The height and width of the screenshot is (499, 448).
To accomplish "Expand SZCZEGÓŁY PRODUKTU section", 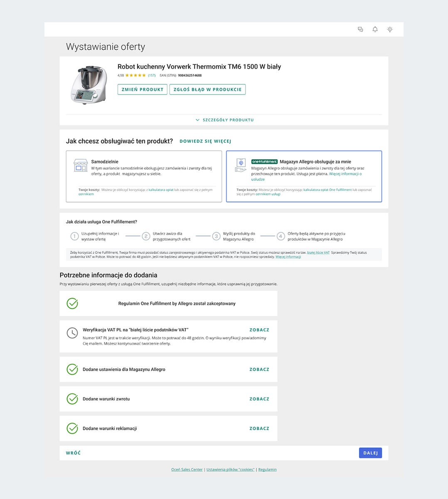I will (224, 120).
